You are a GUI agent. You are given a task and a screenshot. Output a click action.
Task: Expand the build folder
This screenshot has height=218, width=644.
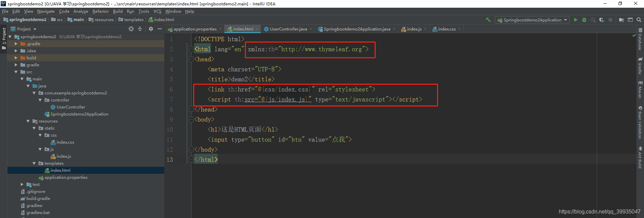click(16, 58)
